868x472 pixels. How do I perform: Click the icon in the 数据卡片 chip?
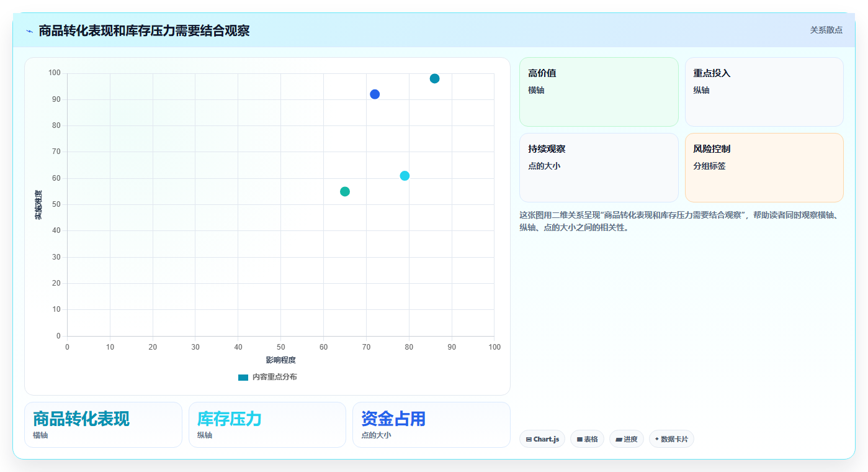click(657, 438)
